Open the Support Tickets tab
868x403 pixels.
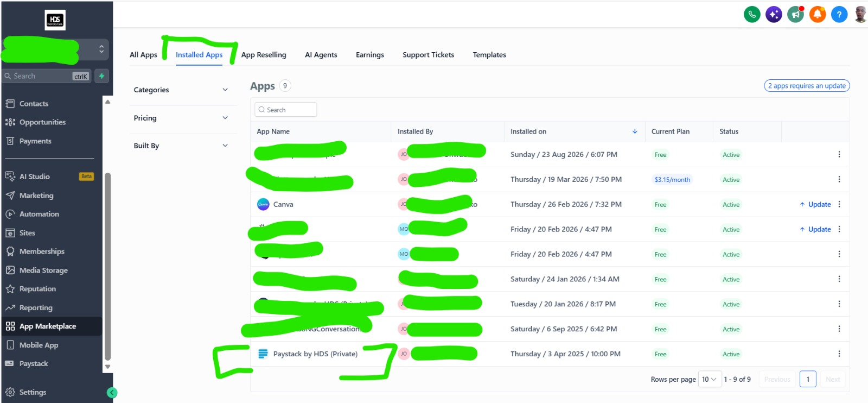click(x=429, y=55)
